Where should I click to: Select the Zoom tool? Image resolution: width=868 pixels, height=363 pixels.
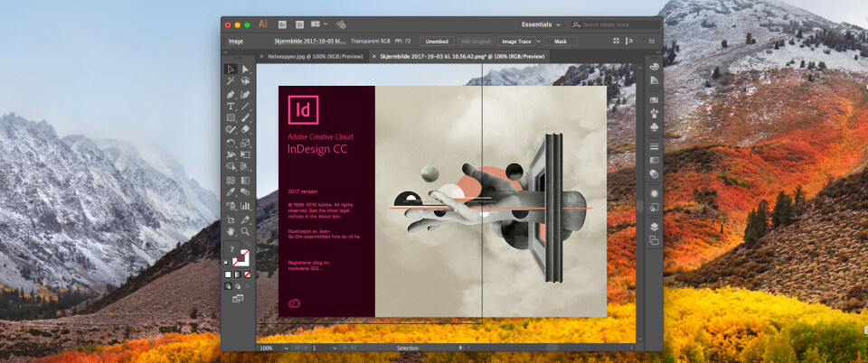tap(245, 231)
